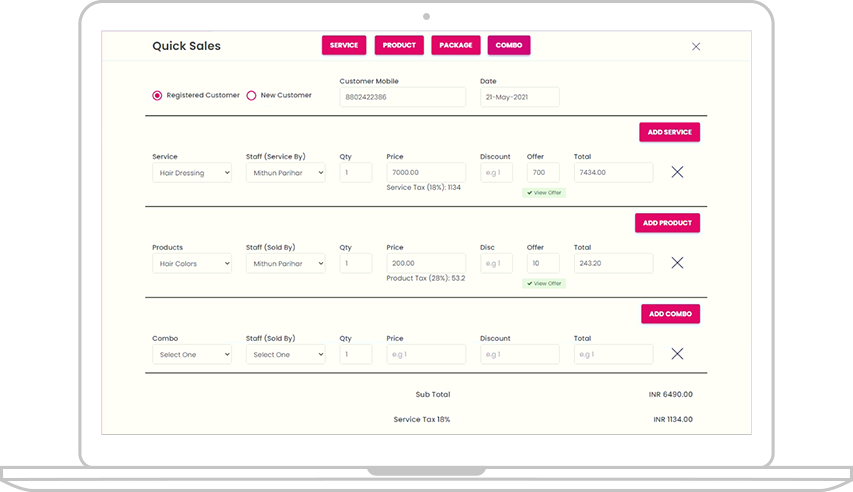
Task: View Offer under the service row
Action: click(x=544, y=193)
